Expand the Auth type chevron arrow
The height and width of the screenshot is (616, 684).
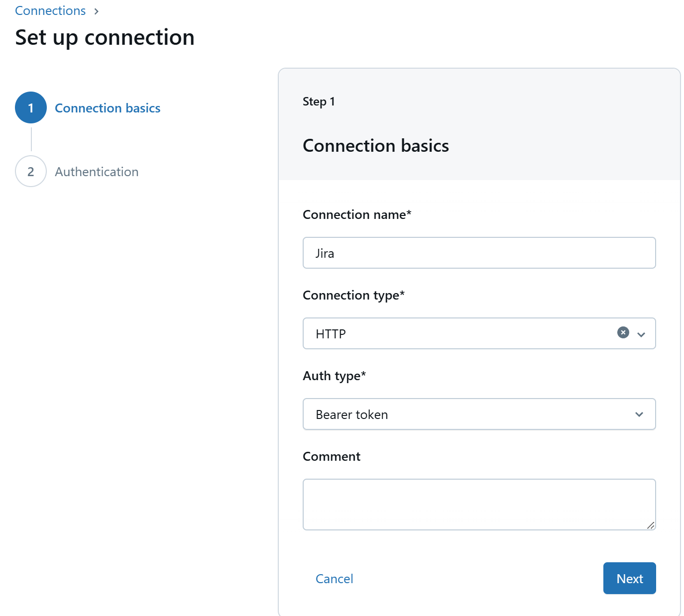[639, 414]
